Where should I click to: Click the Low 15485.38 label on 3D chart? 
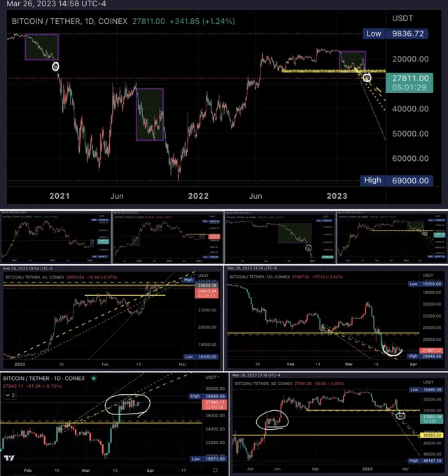click(x=426, y=389)
